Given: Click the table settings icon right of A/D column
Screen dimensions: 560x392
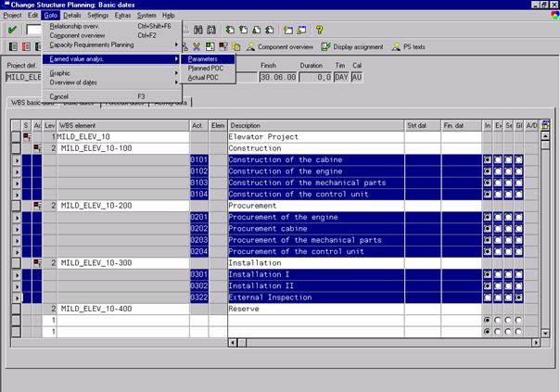Looking at the screenshot, I should (545, 125).
